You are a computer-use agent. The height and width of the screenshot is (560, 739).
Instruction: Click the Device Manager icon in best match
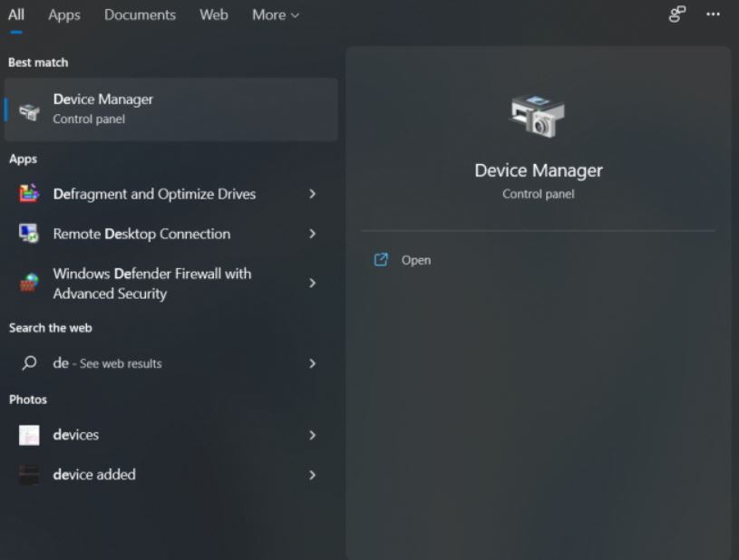[x=29, y=111]
